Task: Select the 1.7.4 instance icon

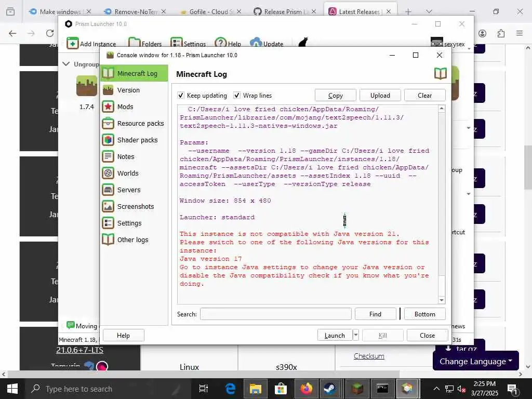Action: [x=87, y=86]
